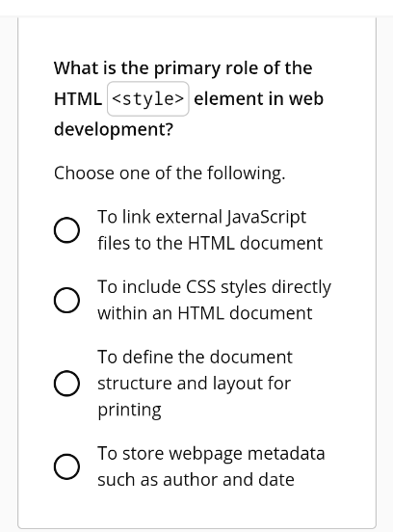
Task: Click the "To link external JavaScript" answer text
Action: [x=201, y=217]
